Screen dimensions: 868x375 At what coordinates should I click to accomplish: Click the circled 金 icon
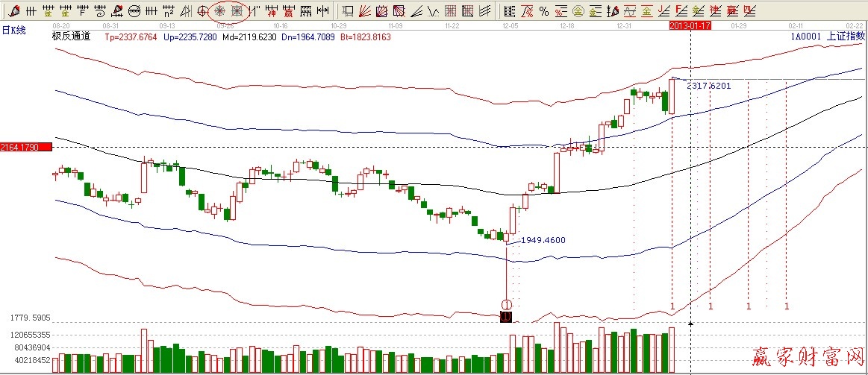click(x=578, y=10)
